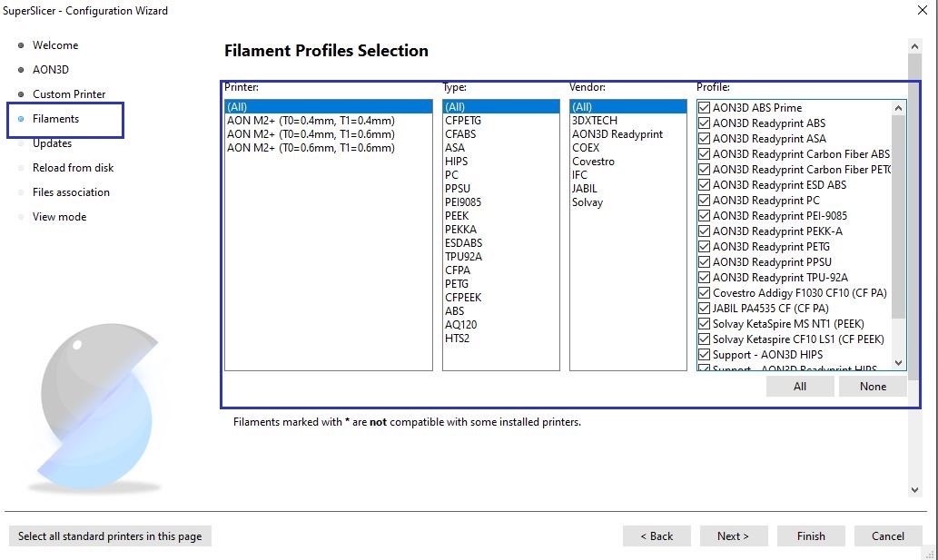The height and width of the screenshot is (560, 938).
Task: Select (All) in the Type list
Action: click(500, 107)
